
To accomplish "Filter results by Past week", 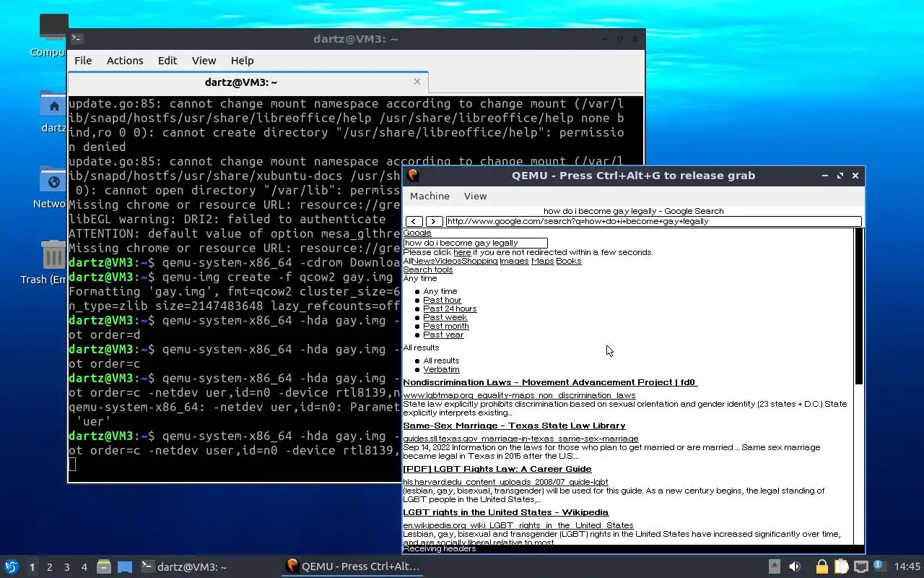I will [x=445, y=317].
